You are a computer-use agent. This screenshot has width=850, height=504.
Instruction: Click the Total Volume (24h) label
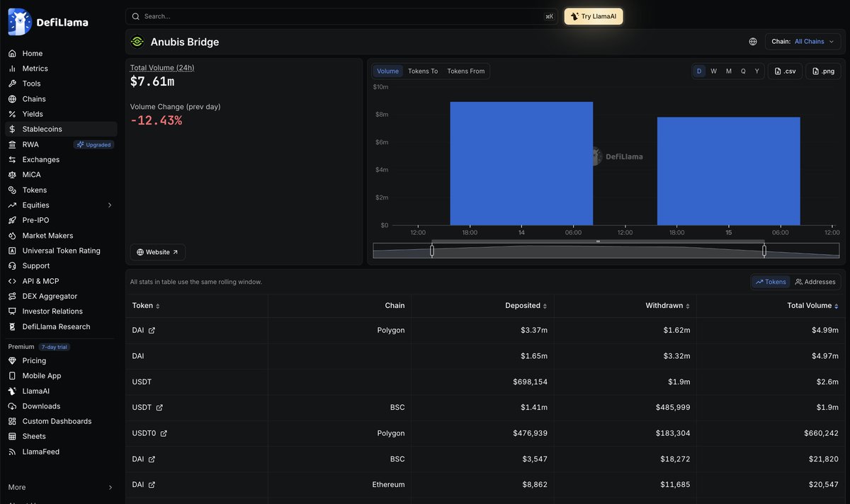[x=162, y=68]
